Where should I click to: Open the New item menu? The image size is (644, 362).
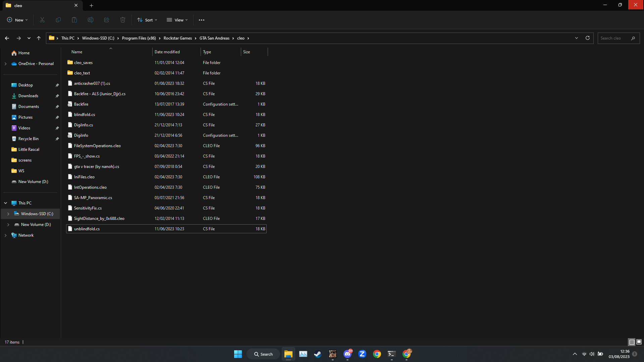click(17, 20)
